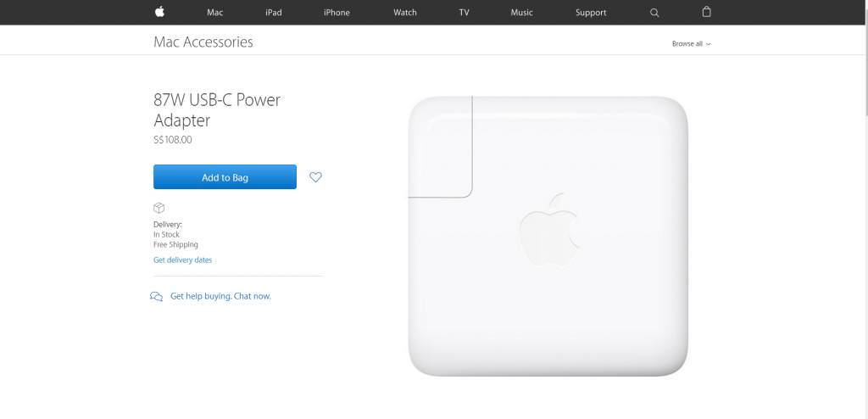Viewport: 868px width, 419px height.
Task: Open the iPad menu item
Action: 274,12
